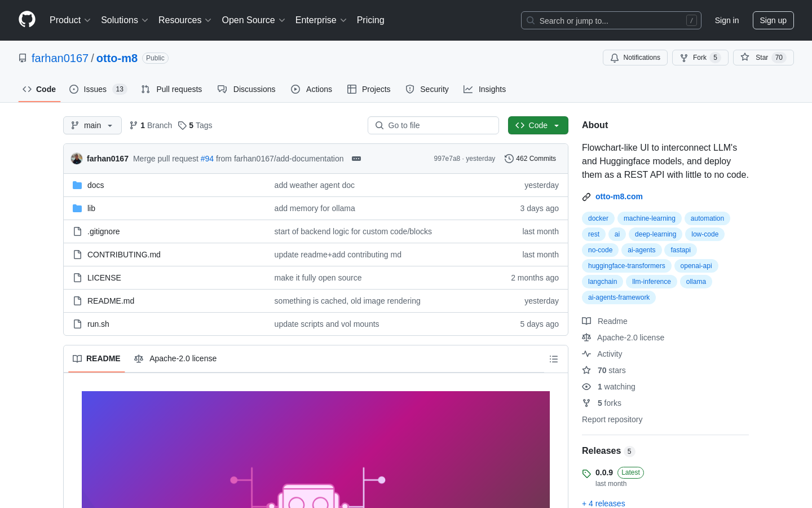The image size is (812, 508).
Task: Open the README.md file
Action: coord(111,301)
